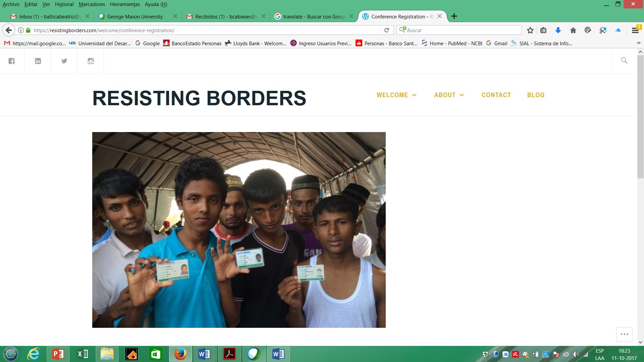Show more bookmarks with the overflow chevron

[x=639, y=43]
